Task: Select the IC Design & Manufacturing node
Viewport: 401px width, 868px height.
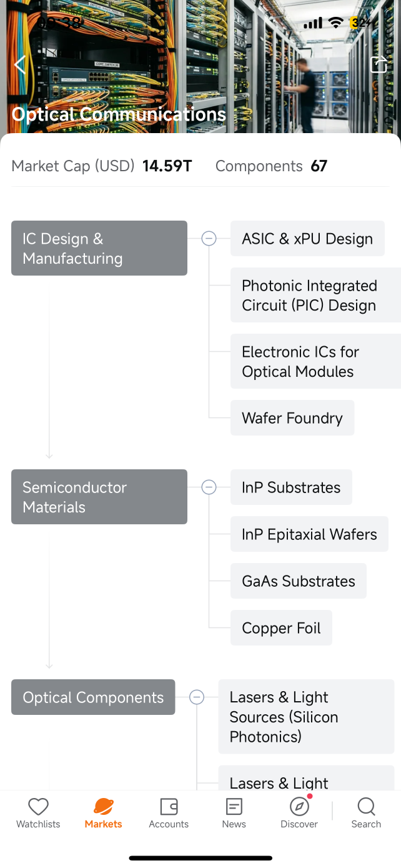Action: tap(99, 248)
